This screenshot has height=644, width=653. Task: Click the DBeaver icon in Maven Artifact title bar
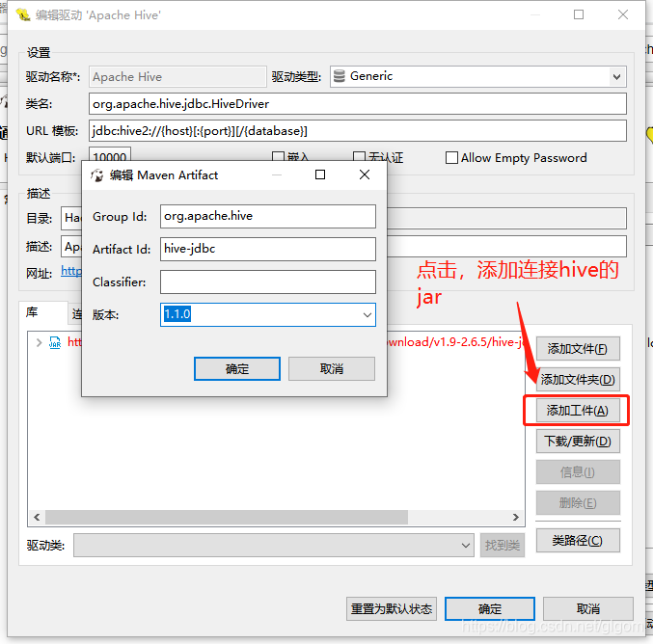tap(97, 175)
